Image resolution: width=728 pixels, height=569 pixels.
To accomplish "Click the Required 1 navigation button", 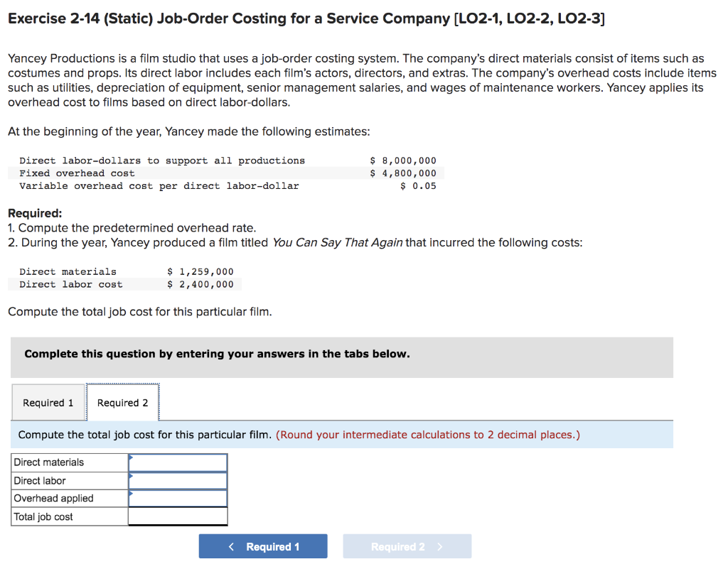I will pos(263,546).
